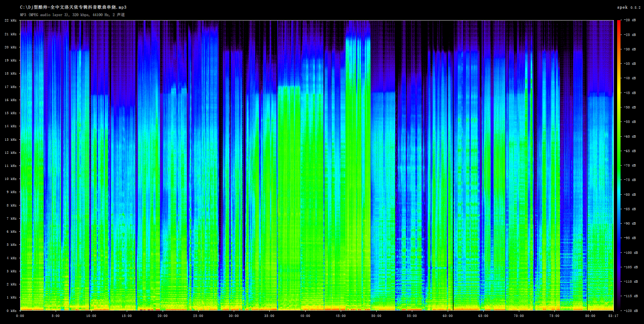Screen dimensions: 644x324
Task: Click the 83:17 end time label
Action: tap(613, 316)
